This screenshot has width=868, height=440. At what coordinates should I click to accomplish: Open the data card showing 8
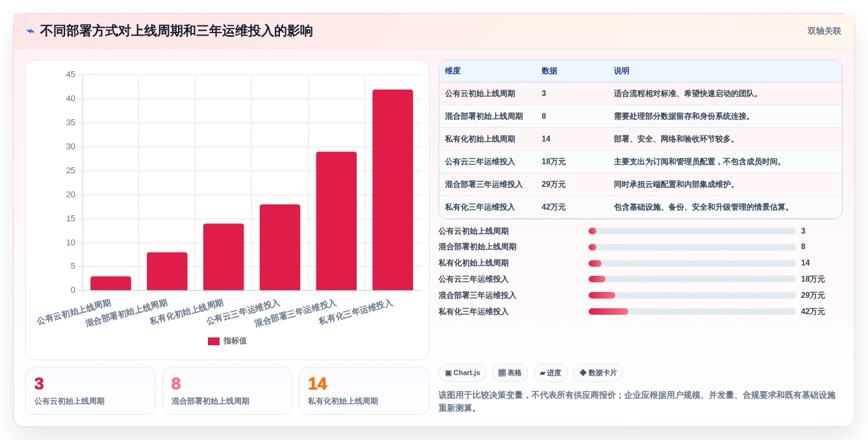tap(227, 391)
